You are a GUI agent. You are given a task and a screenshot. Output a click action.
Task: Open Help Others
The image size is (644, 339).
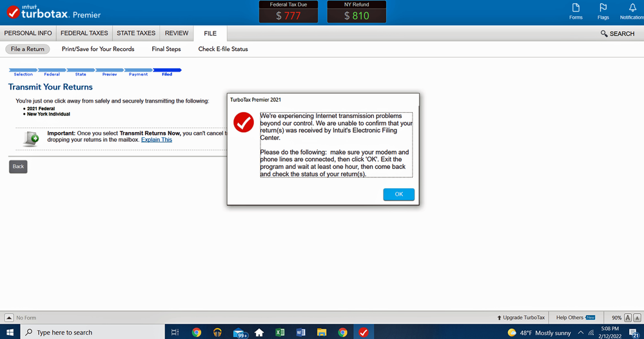click(576, 318)
